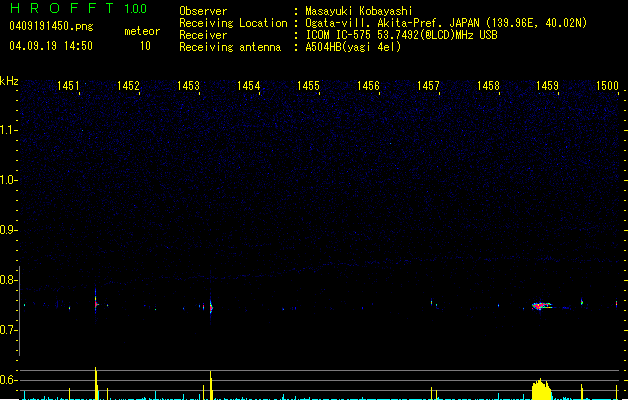The height and width of the screenshot is (400, 629).
Task: Click the 1451 time tick label
Action: click(68, 86)
